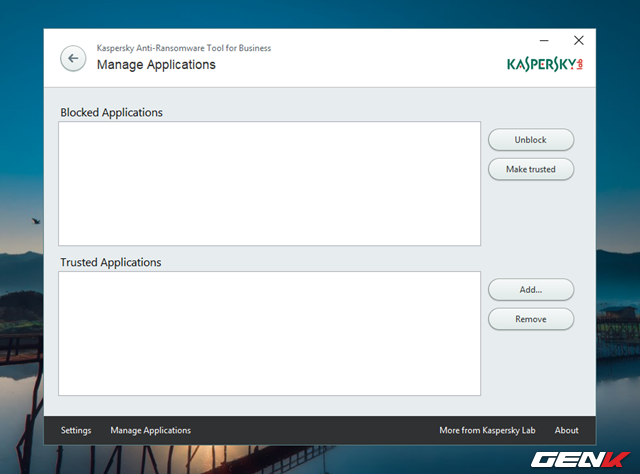This screenshot has width=640, height=474.
Task: Open Settings in the bottom bar
Action: click(76, 430)
